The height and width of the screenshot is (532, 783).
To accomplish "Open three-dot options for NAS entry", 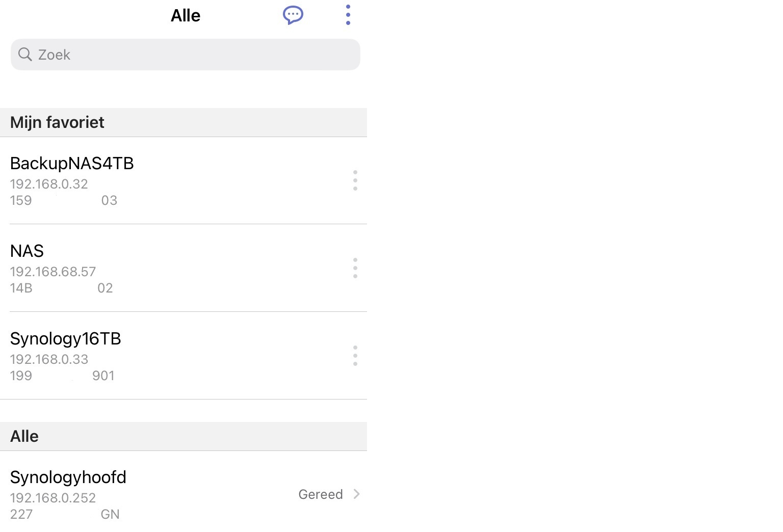I will click(355, 268).
